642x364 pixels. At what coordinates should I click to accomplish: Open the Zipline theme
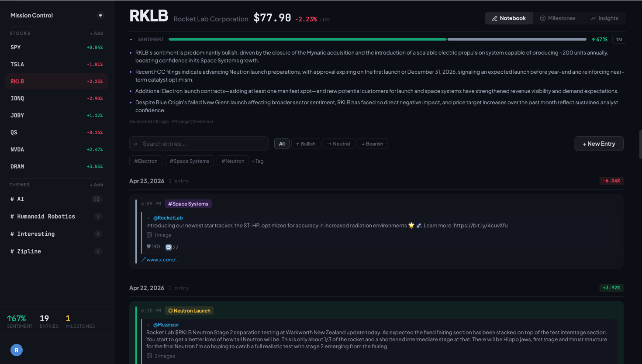click(x=56, y=251)
